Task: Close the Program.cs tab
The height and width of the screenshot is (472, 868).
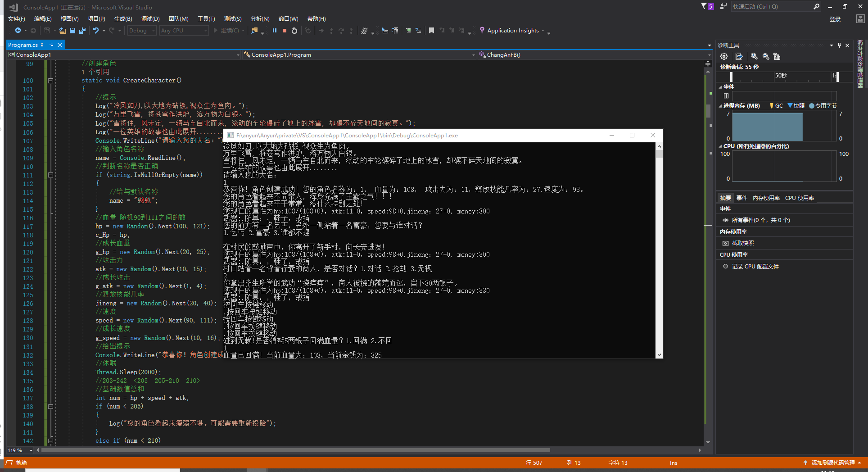Action: coord(59,45)
